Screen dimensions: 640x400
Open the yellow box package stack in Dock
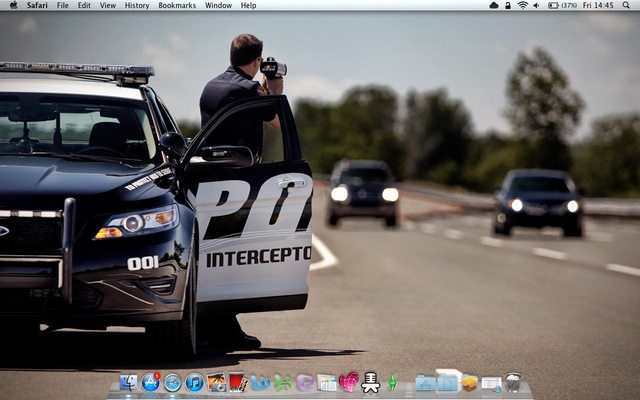coord(470,383)
